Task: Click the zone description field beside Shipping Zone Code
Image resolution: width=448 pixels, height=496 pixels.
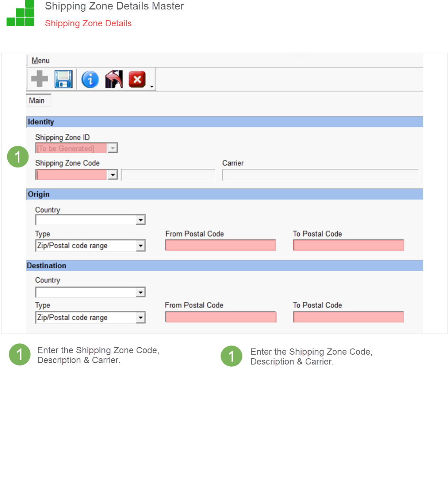Action: coord(168,175)
